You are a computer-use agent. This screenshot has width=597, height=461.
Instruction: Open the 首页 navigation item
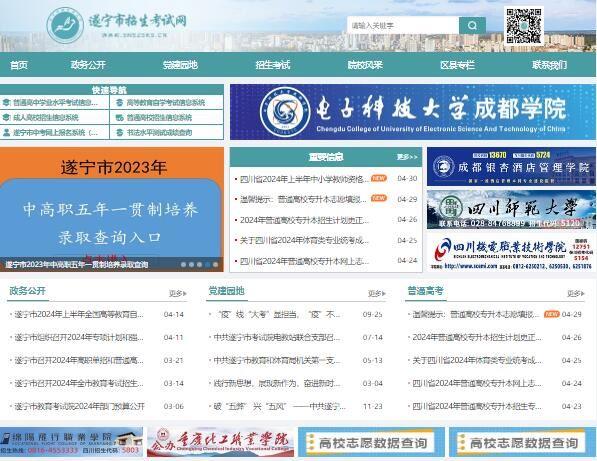point(19,65)
